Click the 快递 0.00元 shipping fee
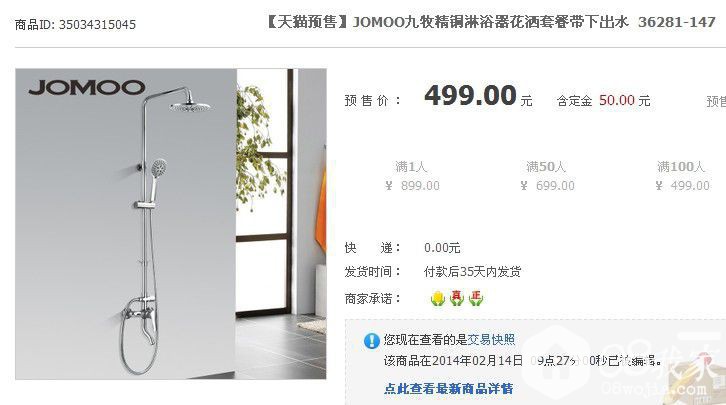The width and height of the screenshot is (726, 405). (402, 248)
